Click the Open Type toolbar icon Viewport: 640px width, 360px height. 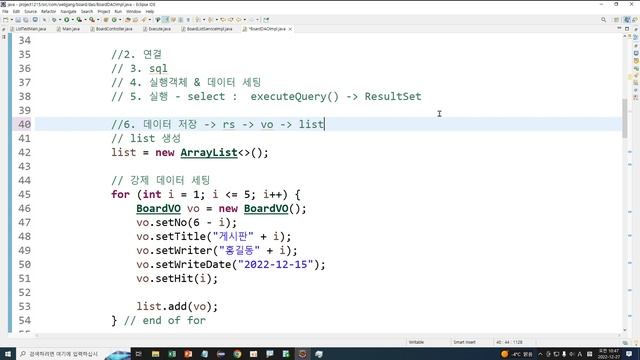pyautogui.click(x=128, y=20)
